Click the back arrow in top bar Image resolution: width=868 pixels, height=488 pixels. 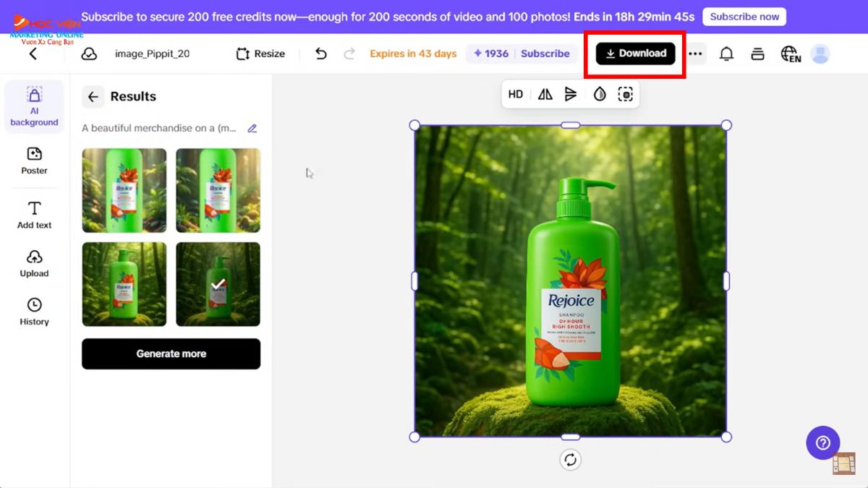click(33, 54)
